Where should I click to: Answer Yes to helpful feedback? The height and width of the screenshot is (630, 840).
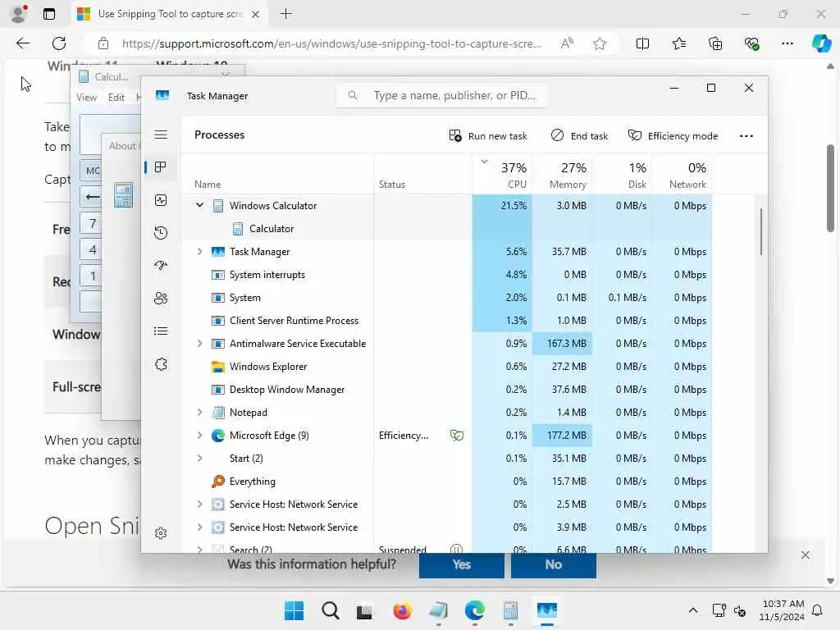coord(461,564)
